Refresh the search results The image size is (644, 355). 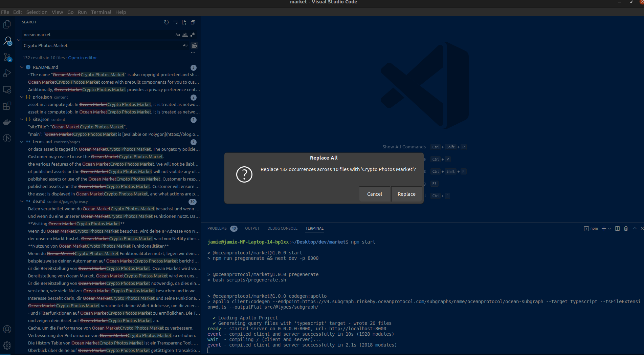click(x=166, y=22)
